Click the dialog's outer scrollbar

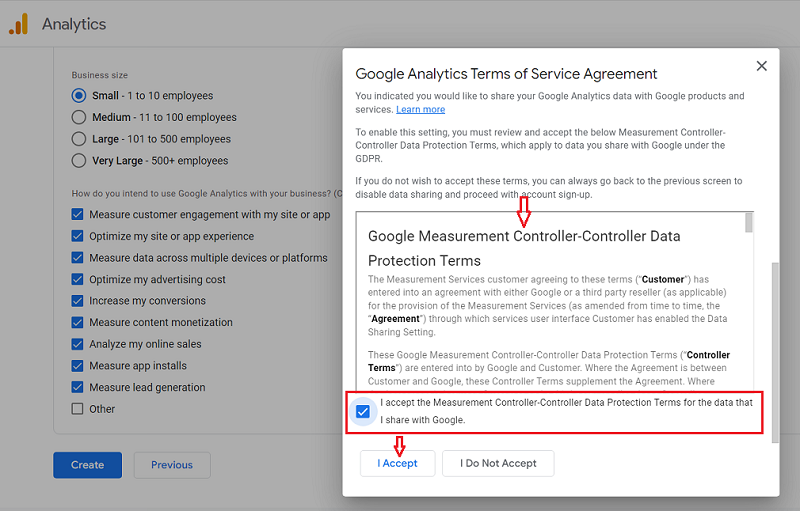point(776,352)
